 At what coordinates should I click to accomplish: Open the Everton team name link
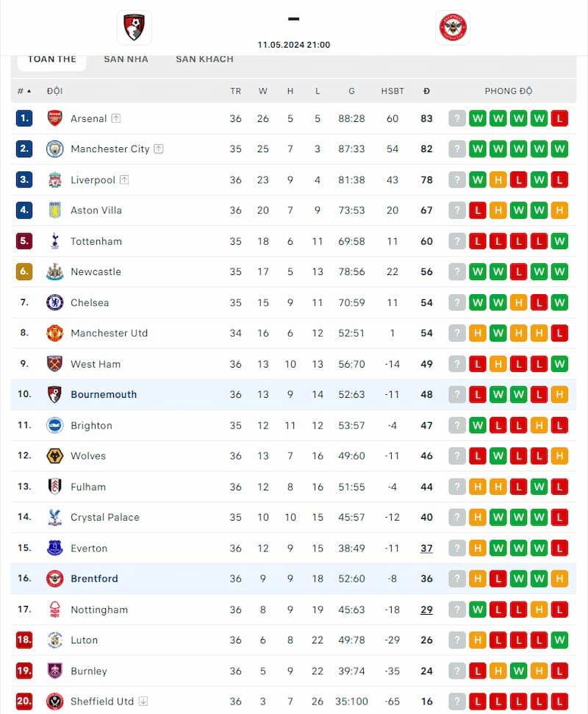click(x=90, y=548)
